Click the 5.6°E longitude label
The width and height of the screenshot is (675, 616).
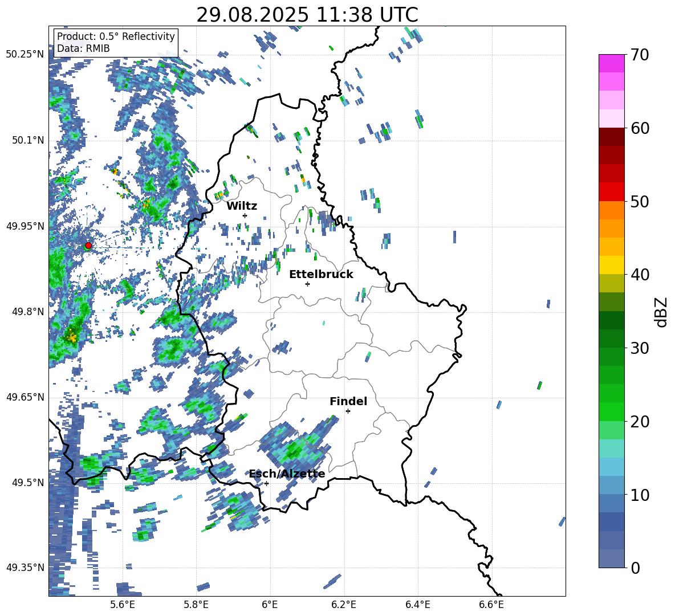pos(123,605)
